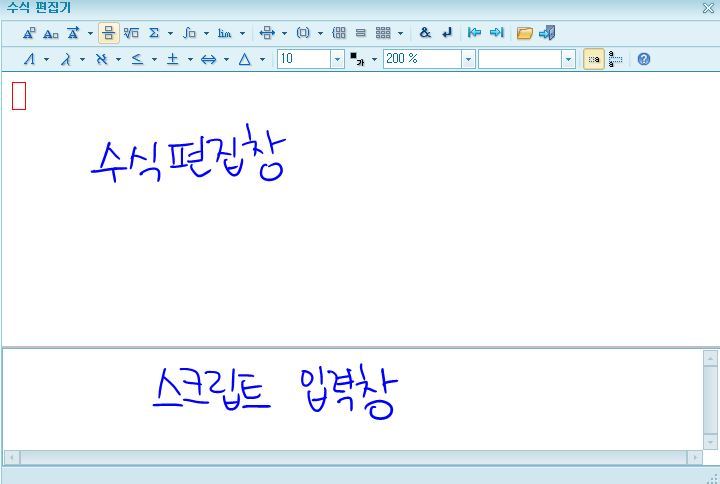This screenshot has height=484, width=720.
Task: Click the zoom field showing 200 %
Action: pyautogui.click(x=423, y=59)
